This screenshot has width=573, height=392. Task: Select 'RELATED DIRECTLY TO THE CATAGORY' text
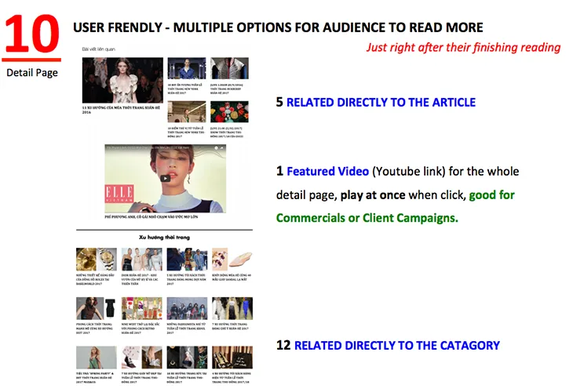[x=397, y=345]
